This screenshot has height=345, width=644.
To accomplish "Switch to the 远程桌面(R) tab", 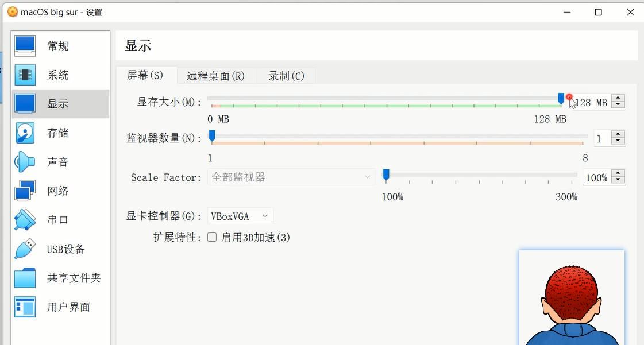I will [x=215, y=76].
